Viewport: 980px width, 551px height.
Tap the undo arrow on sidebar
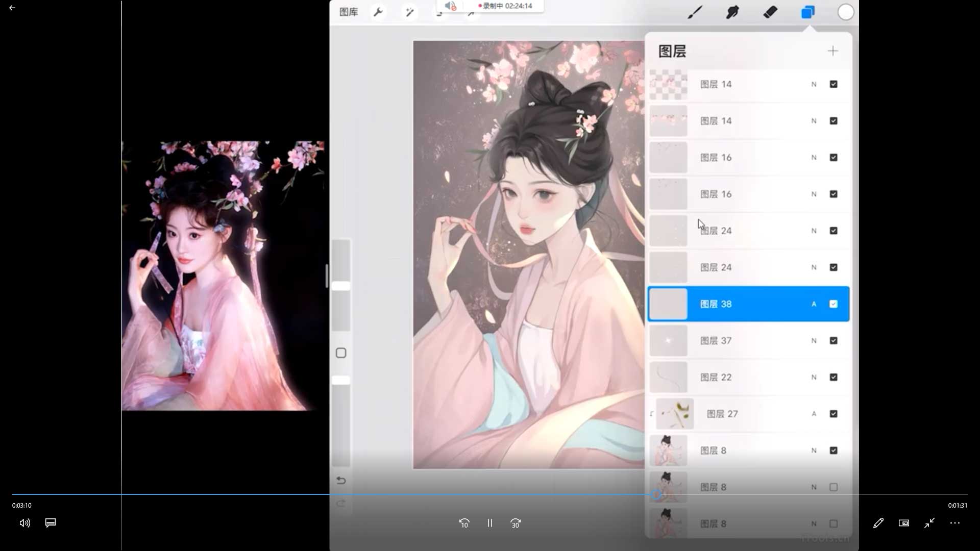[x=341, y=481]
